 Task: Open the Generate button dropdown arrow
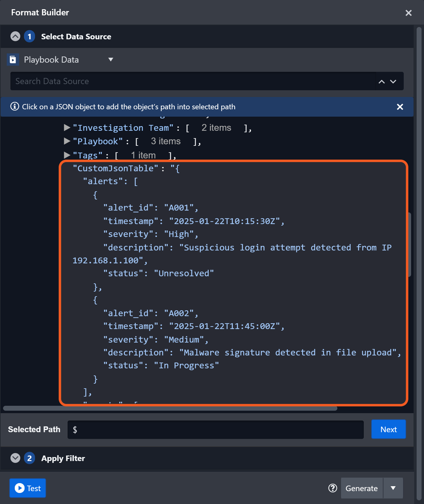(393, 488)
